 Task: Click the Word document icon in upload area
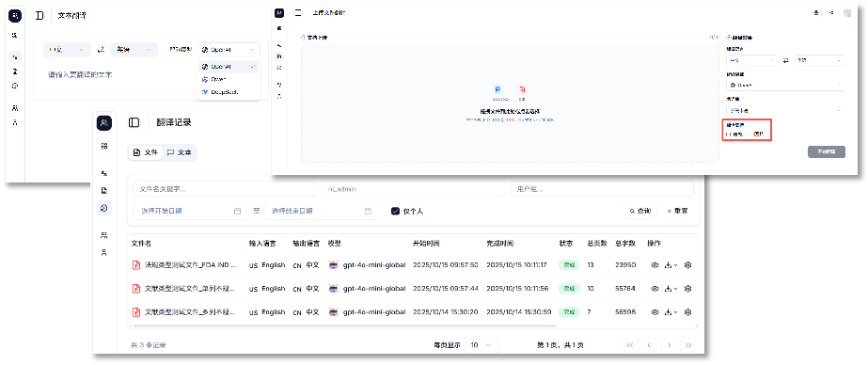click(497, 89)
